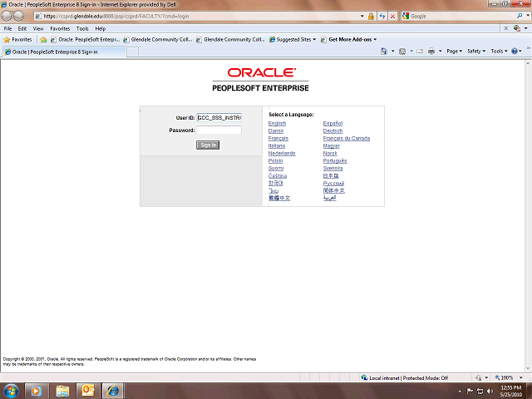Click the Google search box

pyautogui.click(x=463, y=16)
